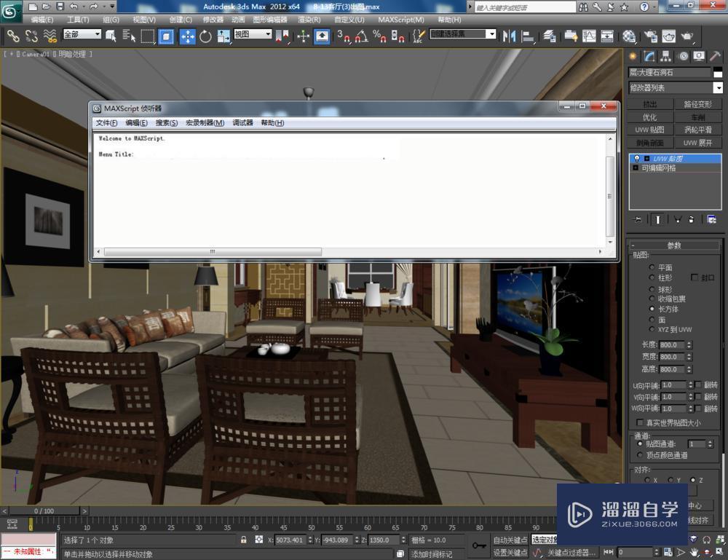Click Pin Stack icon below modifier stack
This screenshot has height=560, width=728.
638,219
